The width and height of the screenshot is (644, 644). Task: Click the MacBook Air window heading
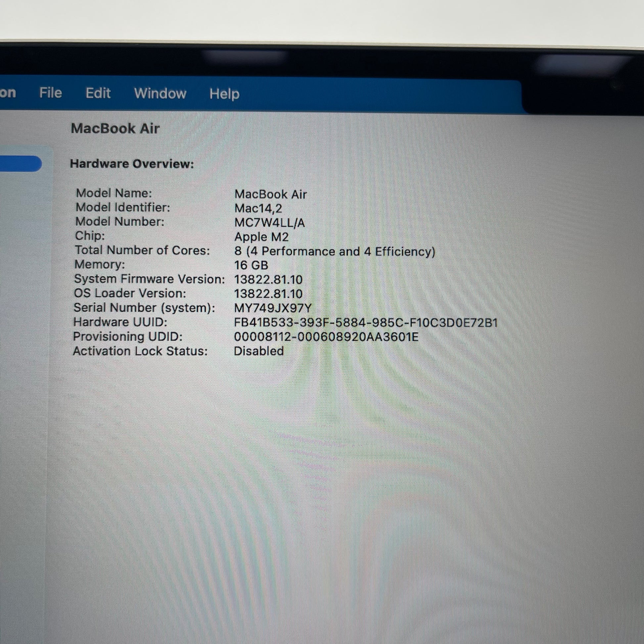pyautogui.click(x=115, y=128)
